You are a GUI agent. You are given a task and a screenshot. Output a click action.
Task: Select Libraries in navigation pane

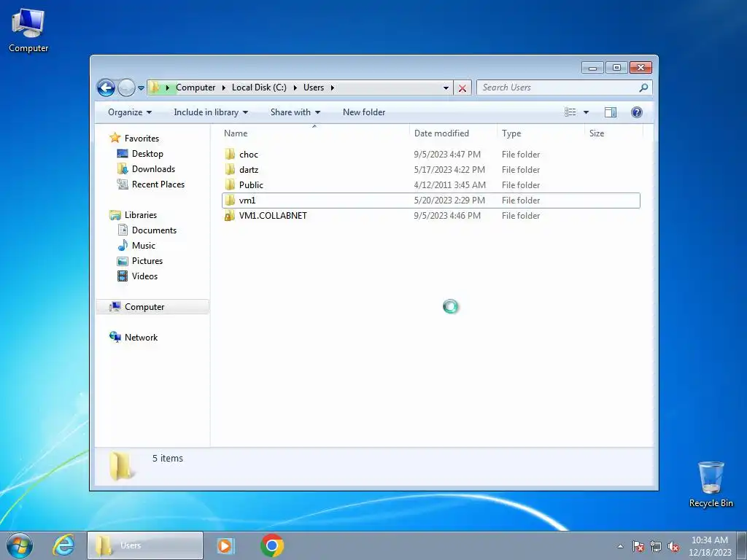tap(141, 215)
